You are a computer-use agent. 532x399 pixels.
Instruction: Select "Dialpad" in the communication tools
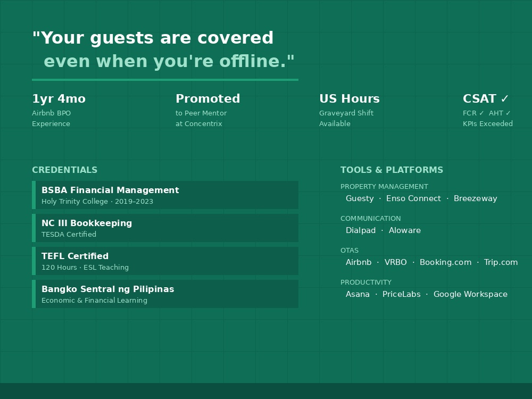click(360, 230)
